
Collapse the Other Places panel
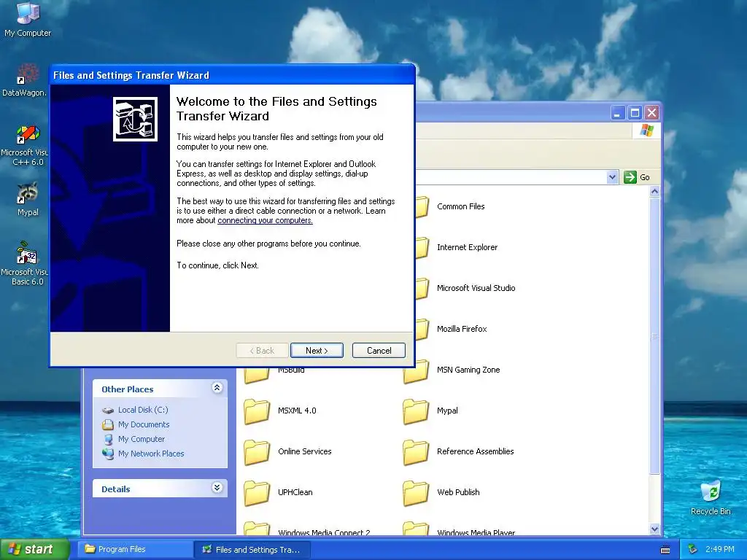pyautogui.click(x=217, y=388)
